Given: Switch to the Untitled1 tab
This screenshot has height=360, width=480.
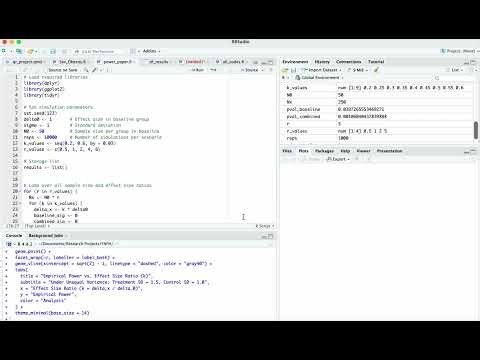Looking at the screenshot, I should coord(194,62).
